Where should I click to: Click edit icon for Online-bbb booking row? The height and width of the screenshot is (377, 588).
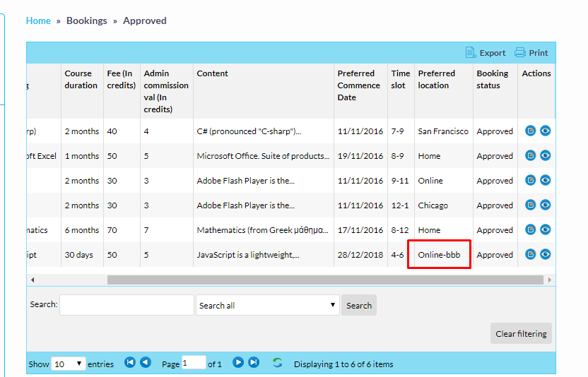coord(531,254)
